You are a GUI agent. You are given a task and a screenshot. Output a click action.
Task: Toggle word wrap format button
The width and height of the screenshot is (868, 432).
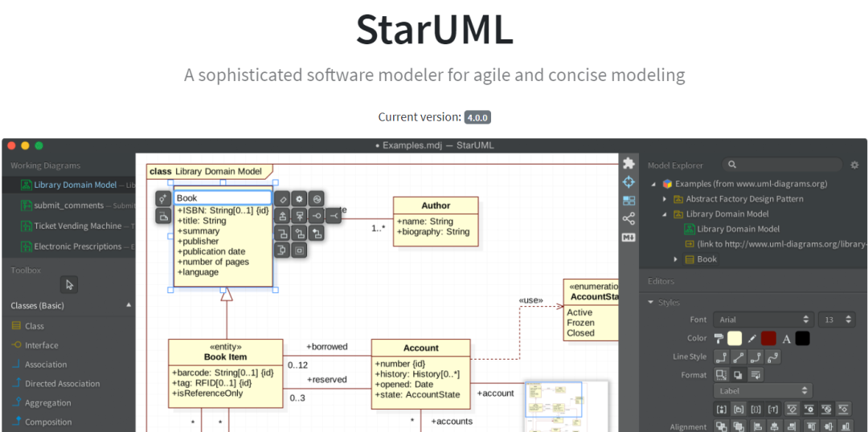coord(755,374)
